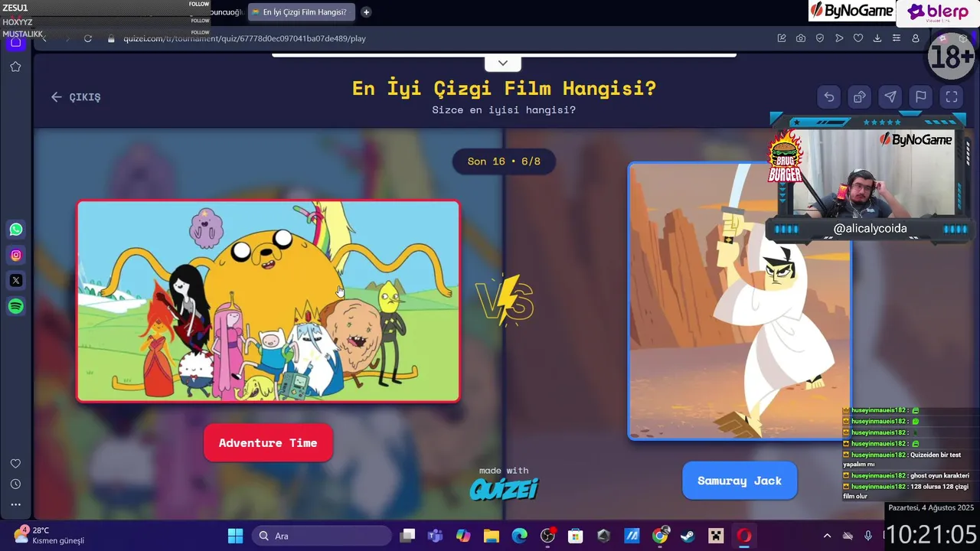Open the profile icon in the browser toolbar

916,38
